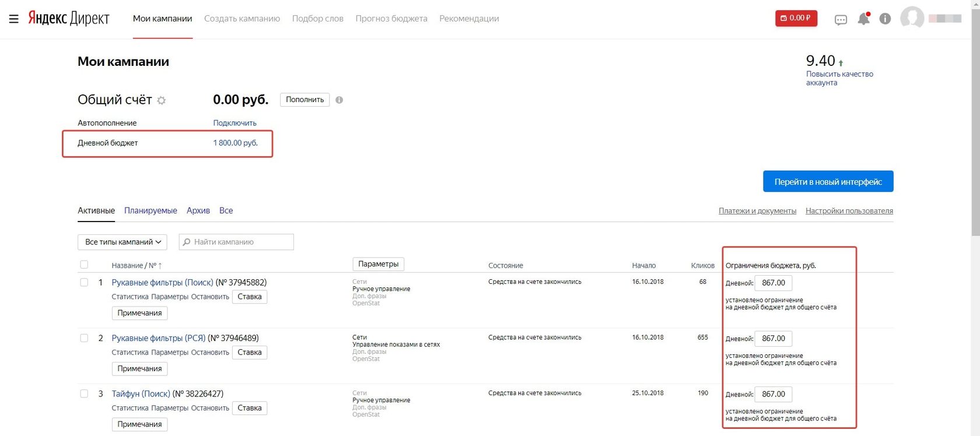
Task: Click the 9.40 account quality score
Action: point(821,61)
